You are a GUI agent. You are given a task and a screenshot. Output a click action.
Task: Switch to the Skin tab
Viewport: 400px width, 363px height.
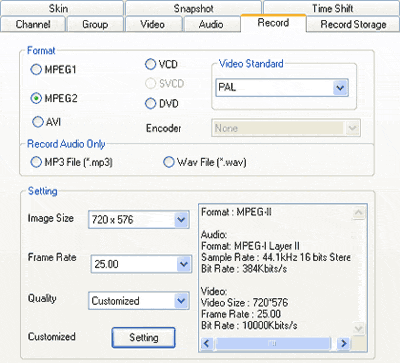[62, 8]
